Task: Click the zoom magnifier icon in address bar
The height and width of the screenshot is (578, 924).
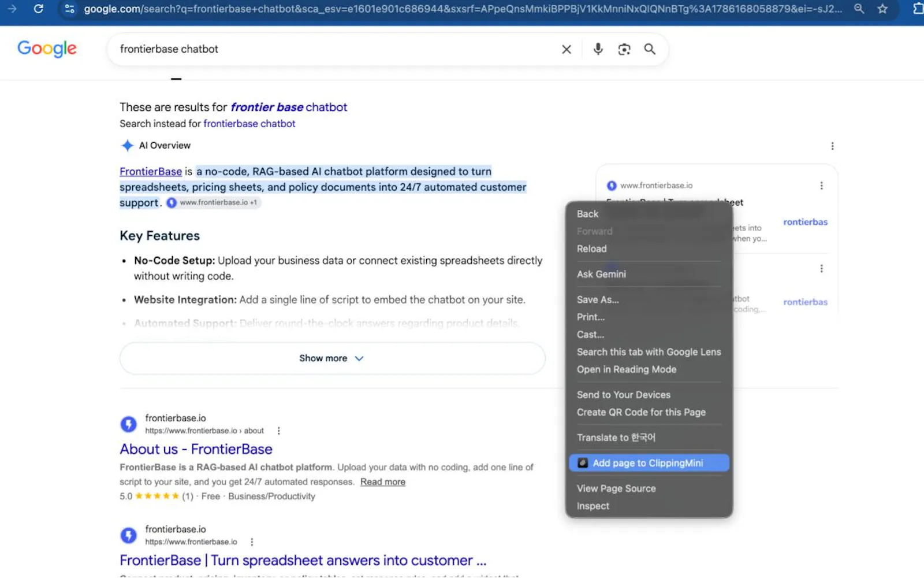Action: [859, 9]
